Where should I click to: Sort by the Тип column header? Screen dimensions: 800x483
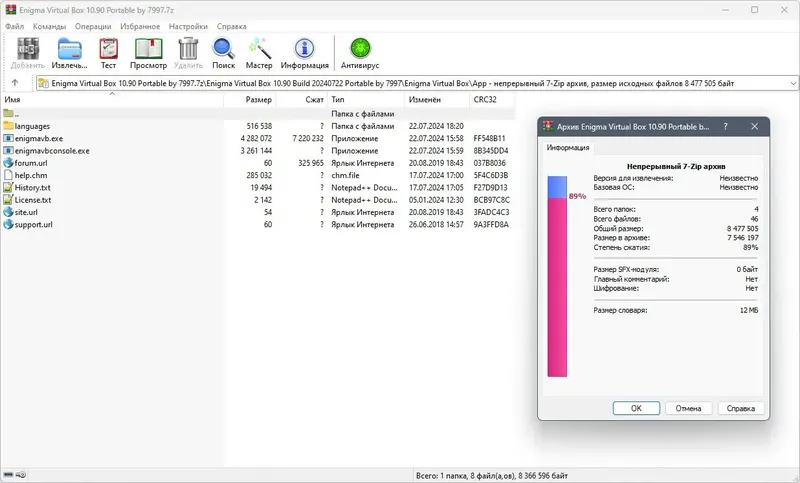[366, 99]
